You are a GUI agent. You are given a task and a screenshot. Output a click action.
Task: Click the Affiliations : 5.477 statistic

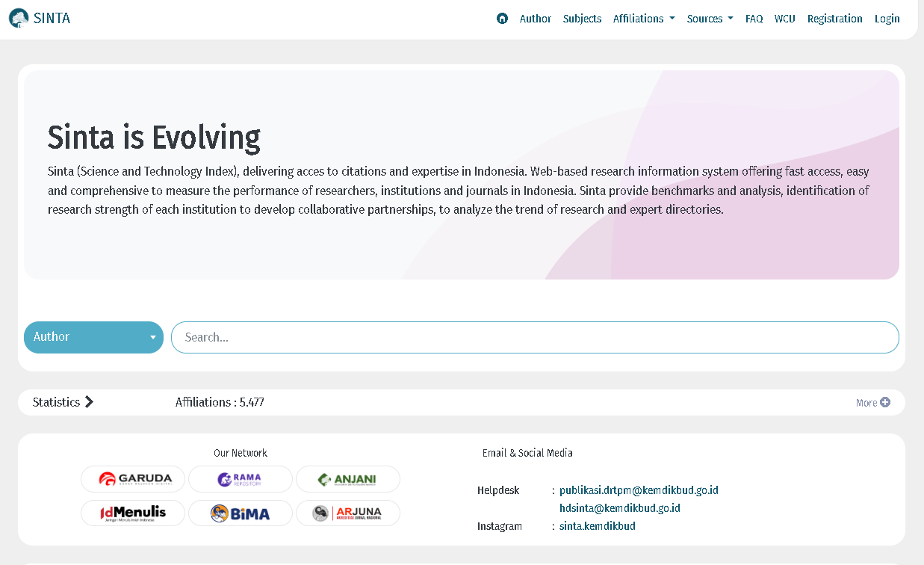pyautogui.click(x=220, y=402)
